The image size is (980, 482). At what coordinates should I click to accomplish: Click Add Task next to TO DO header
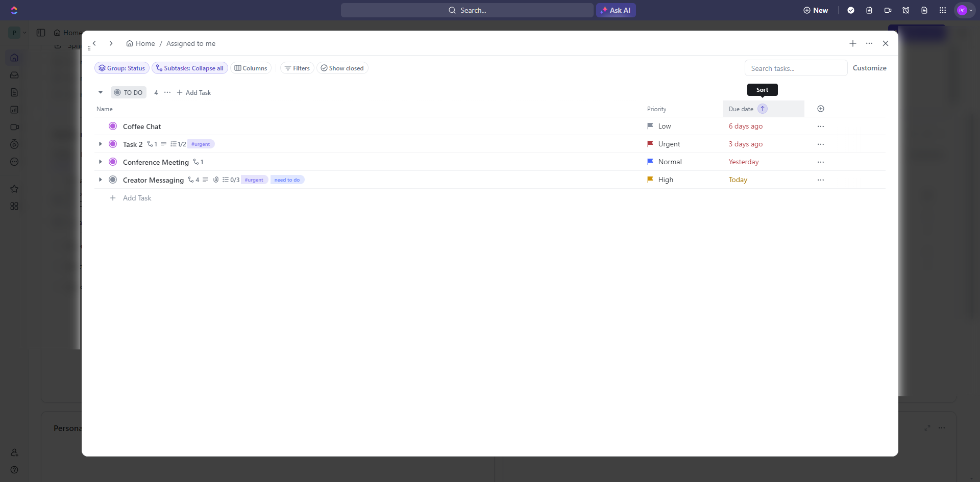[x=194, y=92]
